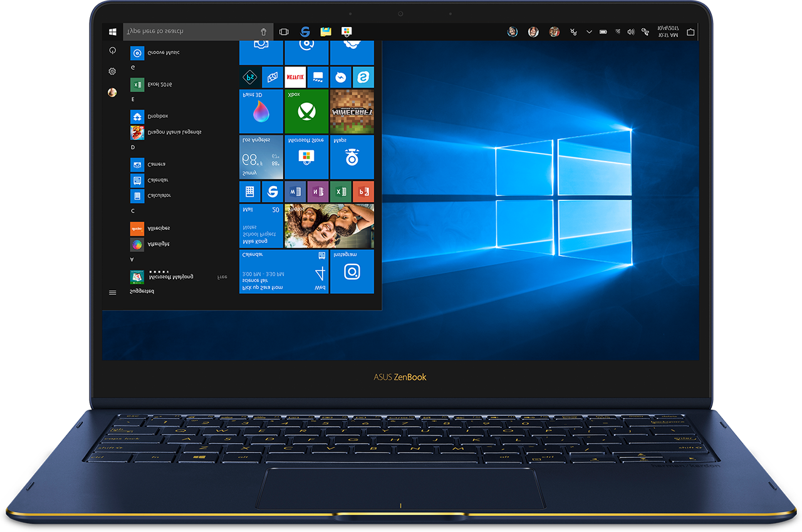Screen dimensions: 802x532
Task: Launch the Paint 3D tile
Action: 261,112
